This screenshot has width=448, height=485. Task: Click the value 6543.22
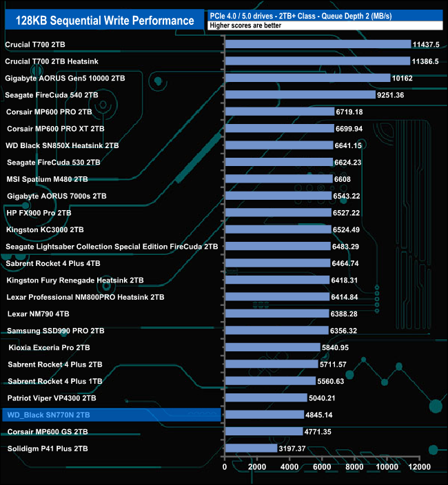[x=347, y=196]
